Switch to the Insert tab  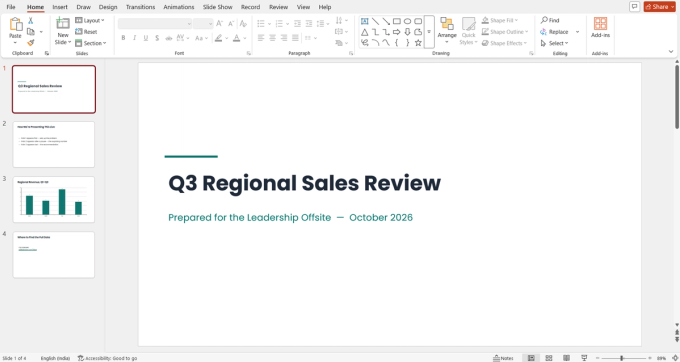coord(60,7)
